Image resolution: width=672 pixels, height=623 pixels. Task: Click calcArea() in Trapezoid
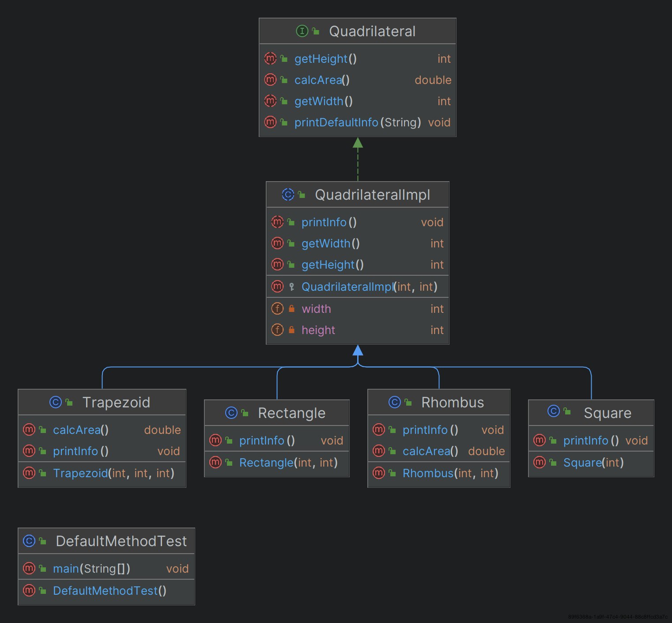click(x=81, y=430)
